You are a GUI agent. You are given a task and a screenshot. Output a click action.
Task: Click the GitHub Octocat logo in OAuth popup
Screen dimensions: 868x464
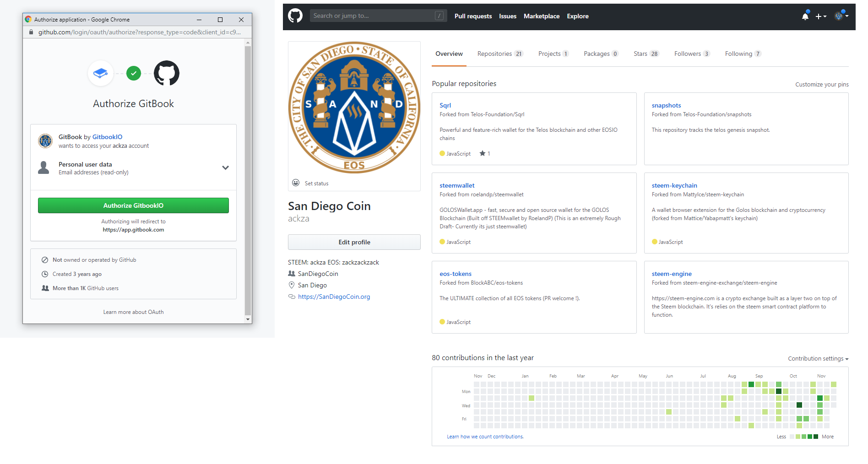[167, 73]
